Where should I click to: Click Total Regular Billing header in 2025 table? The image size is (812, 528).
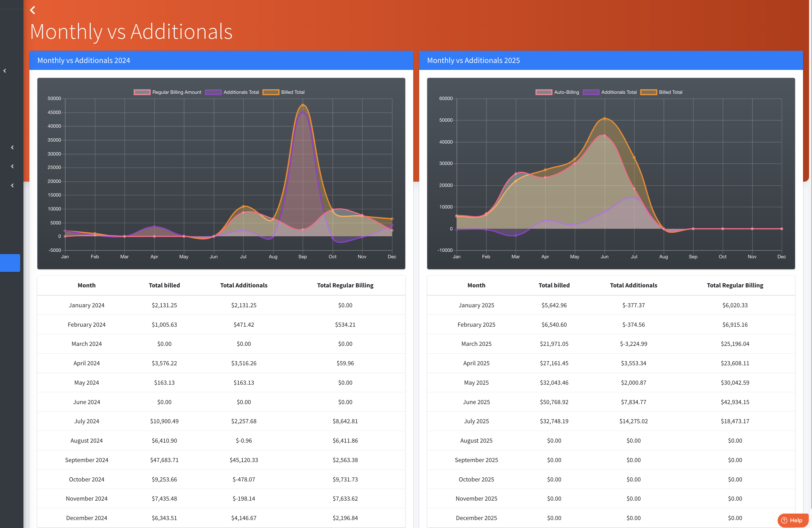pyautogui.click(x=735, y=285)
